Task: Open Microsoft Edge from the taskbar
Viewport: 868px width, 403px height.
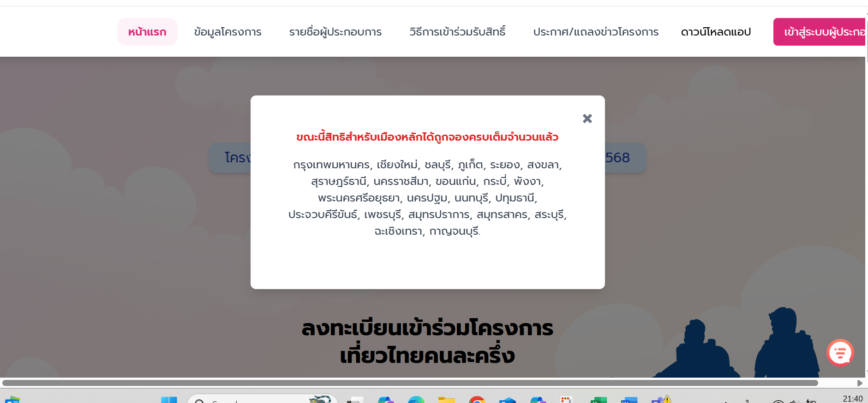Action: coord(416,400)
